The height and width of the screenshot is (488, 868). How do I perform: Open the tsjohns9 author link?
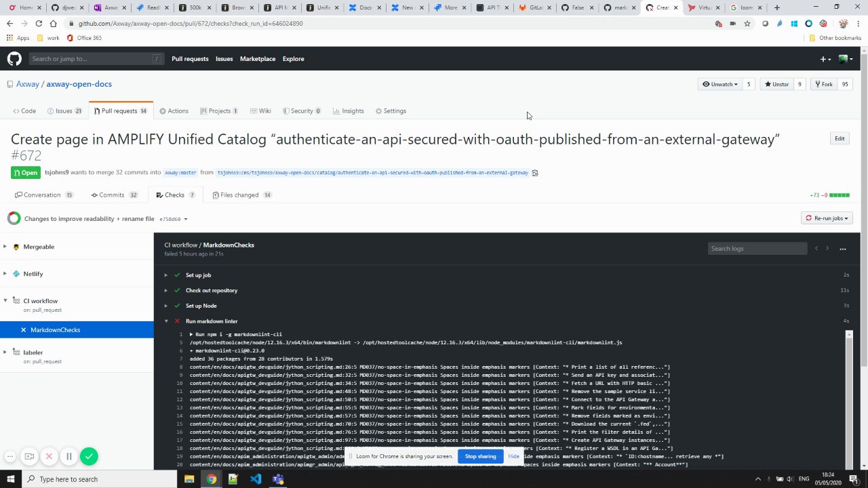coord(57,173)
